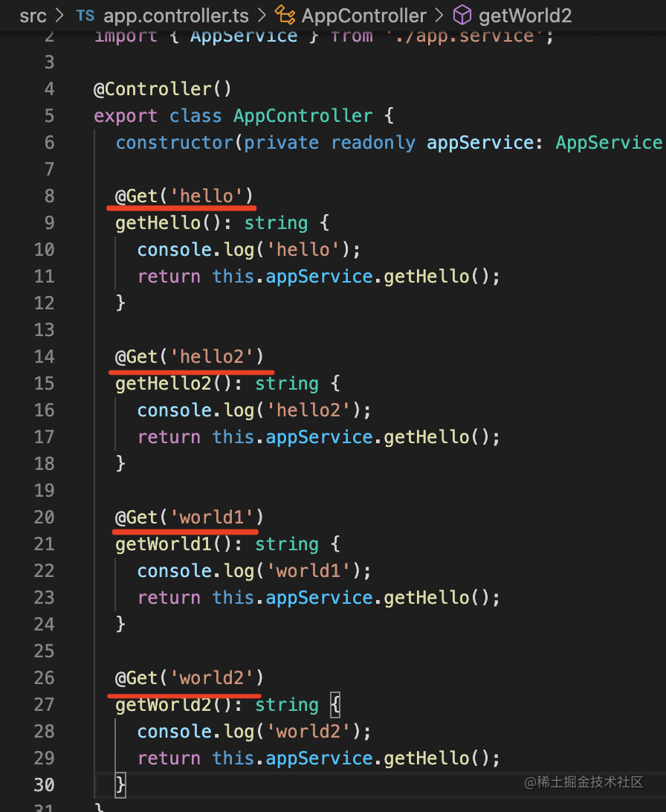This screenshot has width=666, height=812.
Task: Open the app.controller.ts breadcrumb dropdown
Action: [x=175, y=16]
